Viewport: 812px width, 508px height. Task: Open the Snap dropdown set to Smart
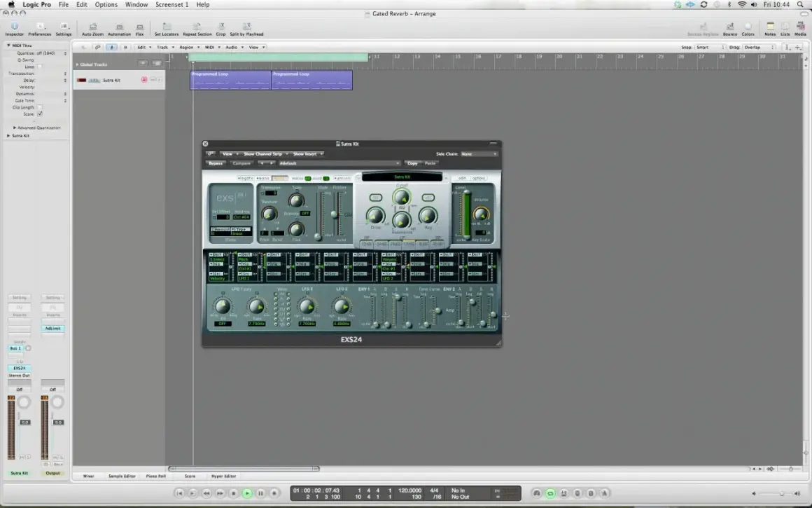710,47
